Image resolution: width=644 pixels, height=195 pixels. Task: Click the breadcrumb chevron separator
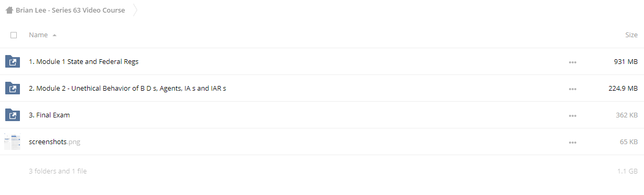(x=135, y=10)
